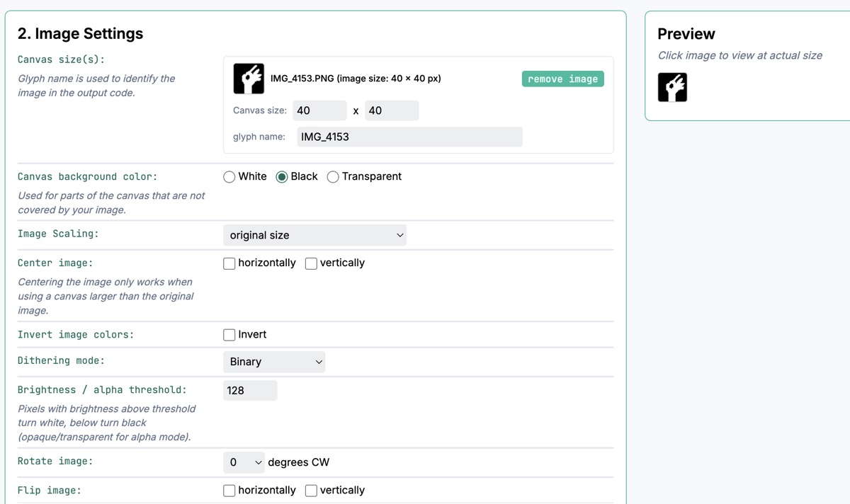
Task: Click the 'Preview' heading text
Action: [686, 33]
